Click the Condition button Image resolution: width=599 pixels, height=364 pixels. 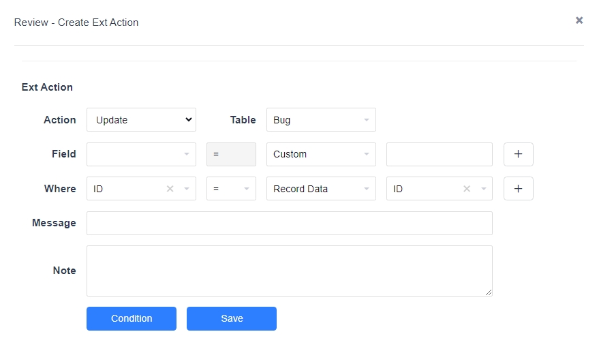(x=132, y=318)
